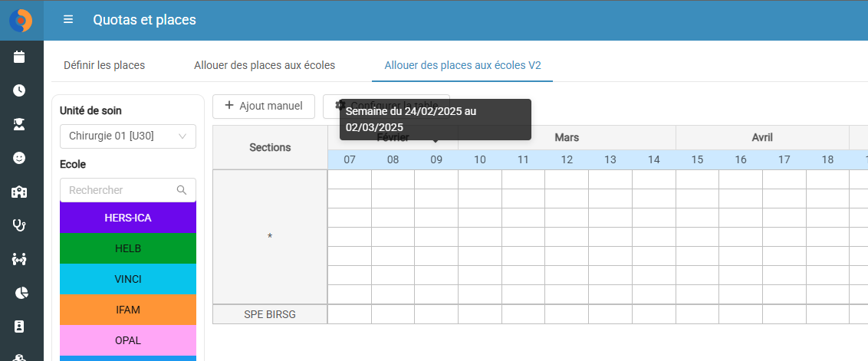
Task: Click the Quotas et places page title
Action: pos(144,20)
